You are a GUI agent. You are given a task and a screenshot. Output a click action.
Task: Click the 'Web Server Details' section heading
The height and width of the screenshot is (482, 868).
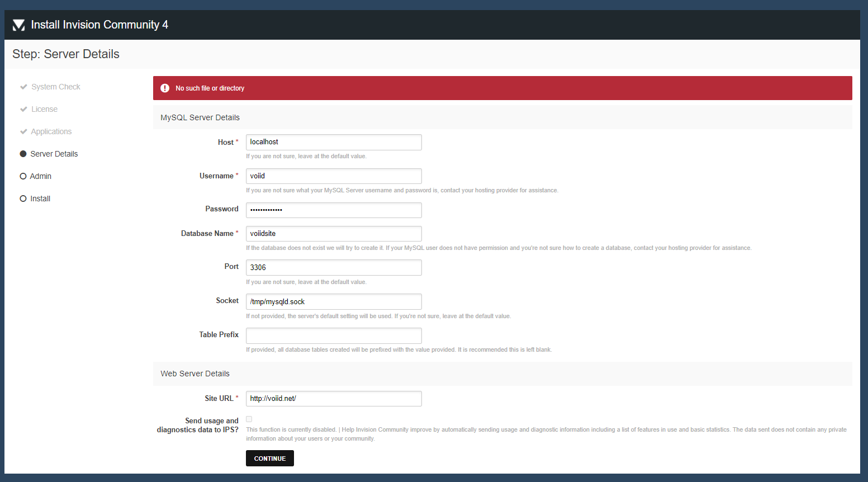(x=195, y=374)
